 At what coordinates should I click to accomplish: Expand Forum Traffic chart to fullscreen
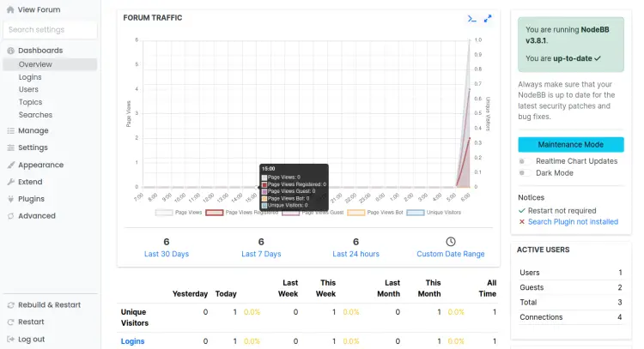click(488, 18)
